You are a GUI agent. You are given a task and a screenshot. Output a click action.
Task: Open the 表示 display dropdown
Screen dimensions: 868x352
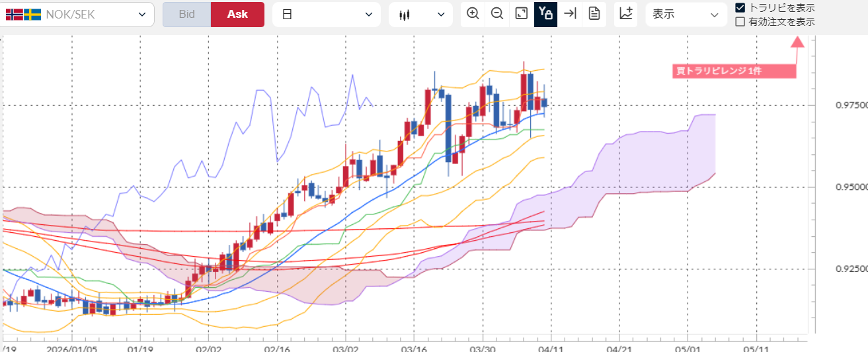coord(685,15)
